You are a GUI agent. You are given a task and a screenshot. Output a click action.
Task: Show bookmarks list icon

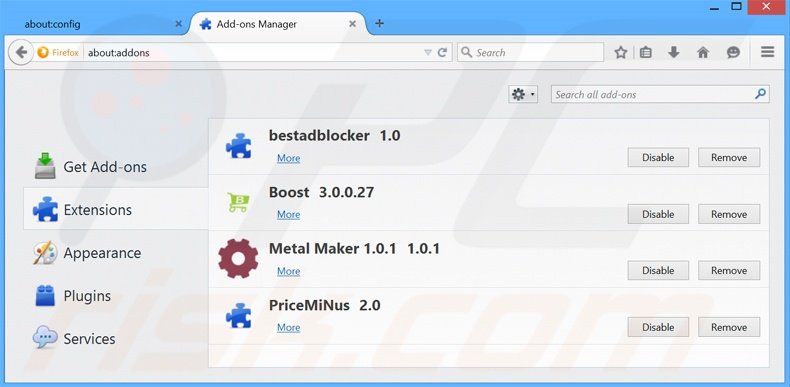(x=646, y=52)
